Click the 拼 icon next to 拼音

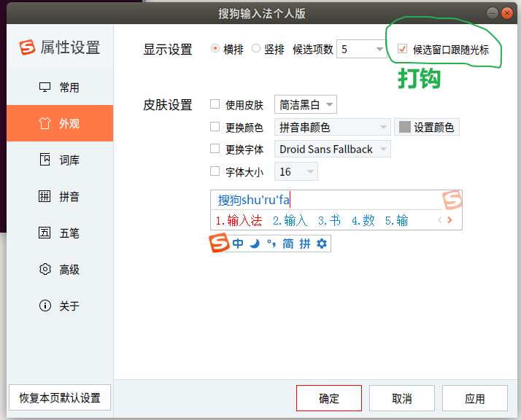point(45,196)
